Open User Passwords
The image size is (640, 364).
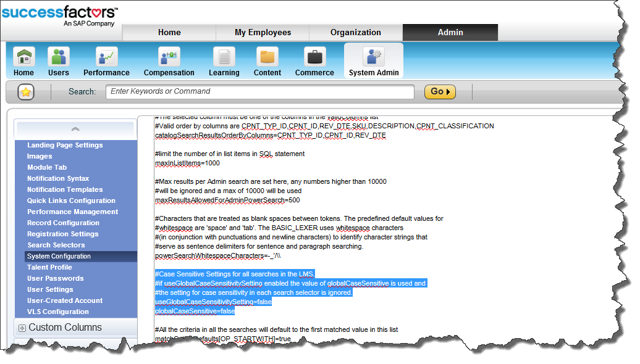tap(55, 278)
